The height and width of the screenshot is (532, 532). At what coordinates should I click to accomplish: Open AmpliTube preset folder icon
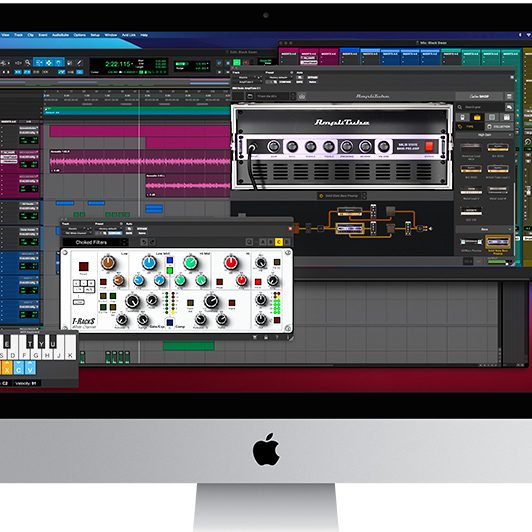click(x=250, y=96)
